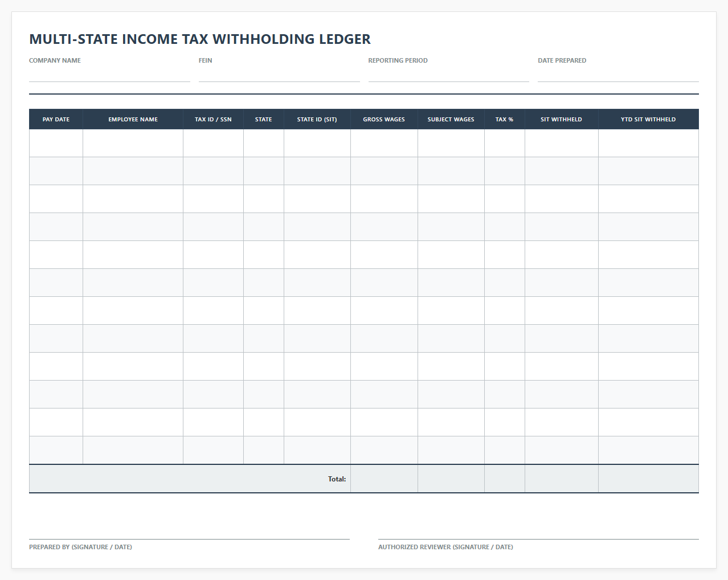728x580 pixels.
Task: Click the "GROSS WAGES" column header
Action: tap(385, 119)
